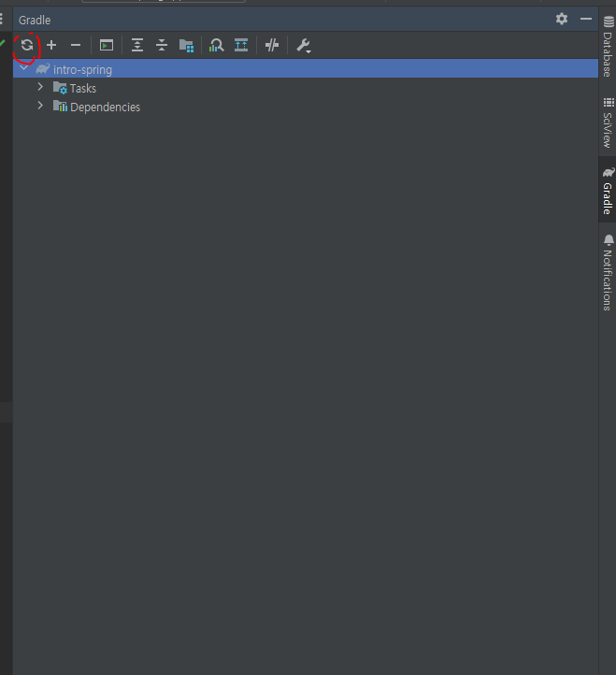Switch to the Gradle side tab
Viewport: 616px width, 675px height.
pos(608,191)
